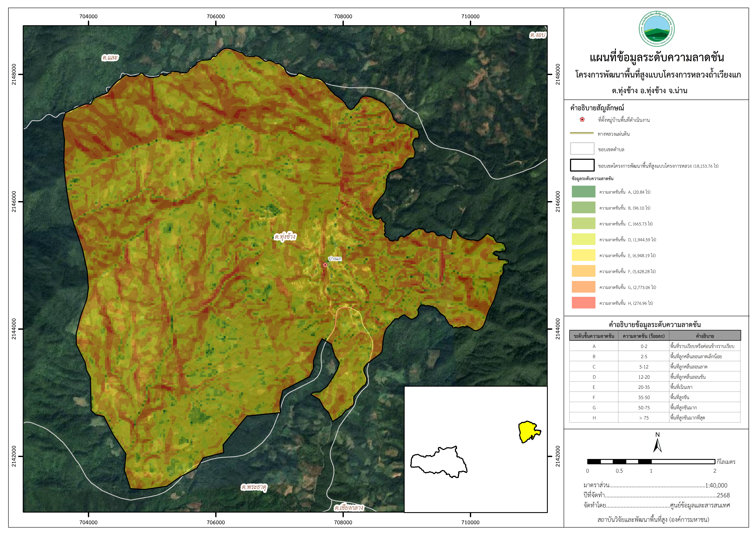Click the legend text ขอบเขตตำบล
The width and height of the screenshot is (756, 535).
pyautogui.click(x=611, y=150)
